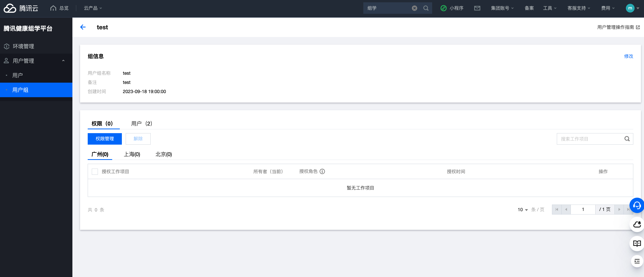Click the 修改 link in 组信息
This screenshot has width=644, height=277.
(x=628, y=56)
